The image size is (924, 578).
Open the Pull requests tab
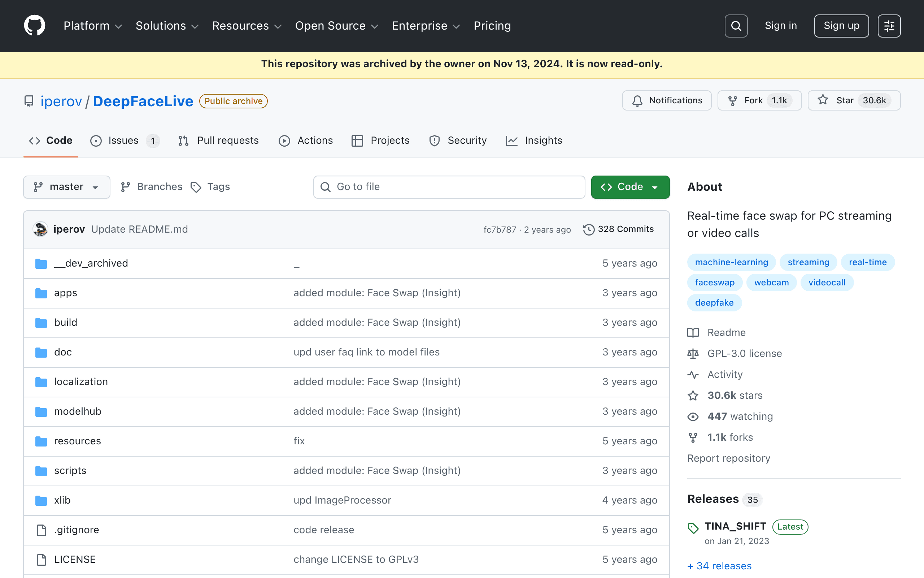218,141
